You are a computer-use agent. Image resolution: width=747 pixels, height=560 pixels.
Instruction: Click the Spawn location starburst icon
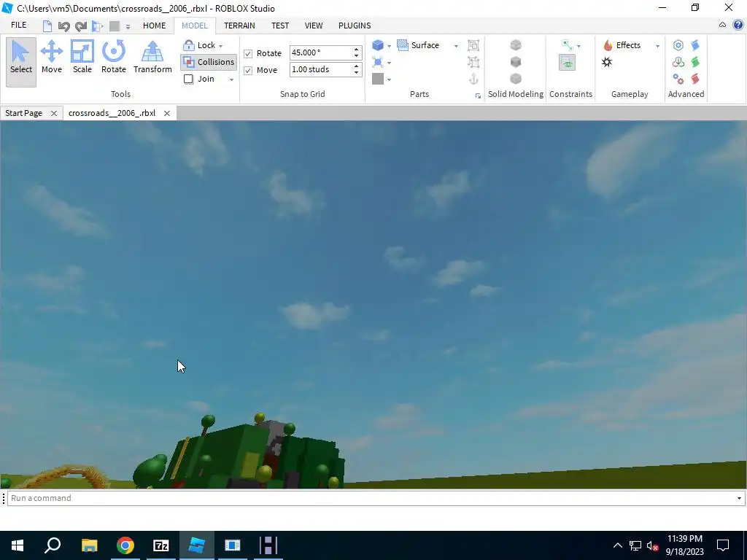point(607,62)
